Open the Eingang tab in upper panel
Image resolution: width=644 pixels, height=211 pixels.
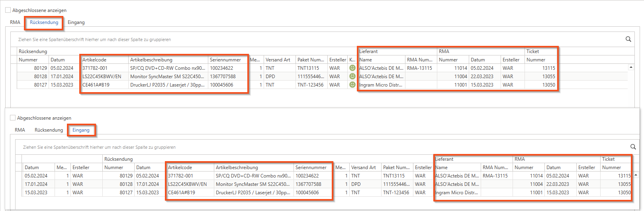click(x=76, y=22)
